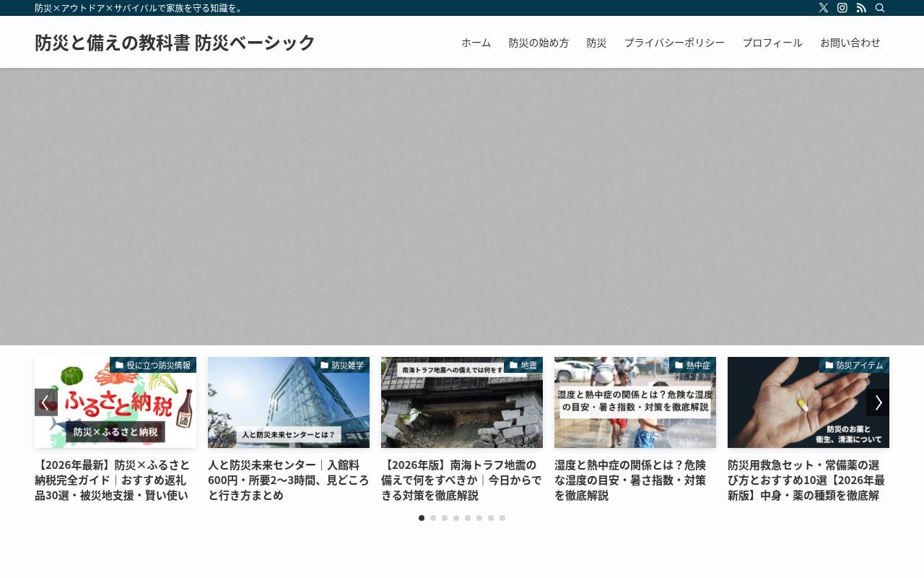Go to previous carousel slide arrow
The image size is (924, 578).
[46, 402]
